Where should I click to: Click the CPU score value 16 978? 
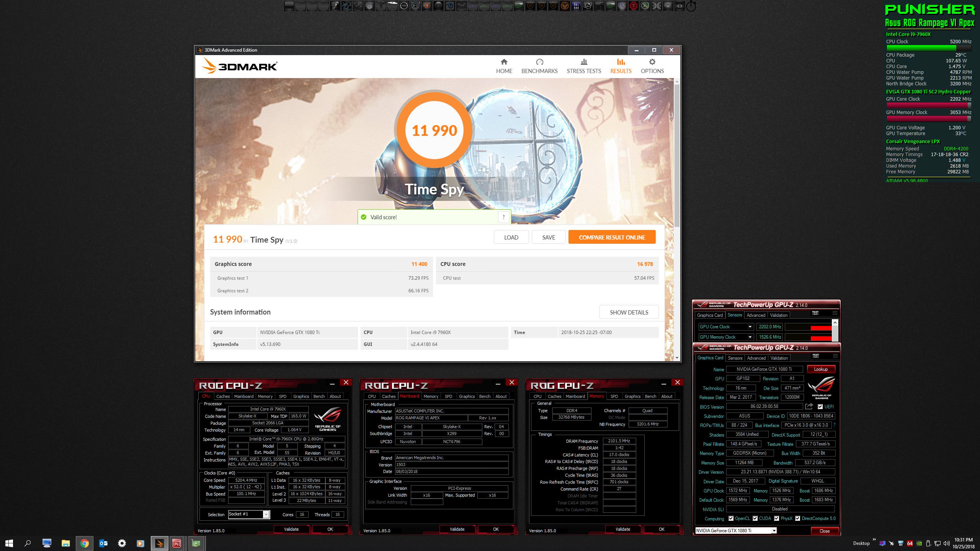[645, 264]
